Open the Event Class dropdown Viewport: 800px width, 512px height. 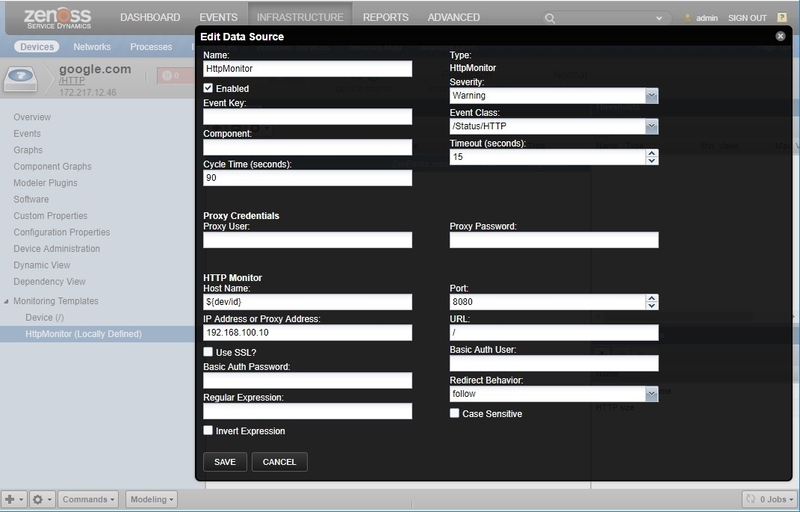[x=651, y=126]
